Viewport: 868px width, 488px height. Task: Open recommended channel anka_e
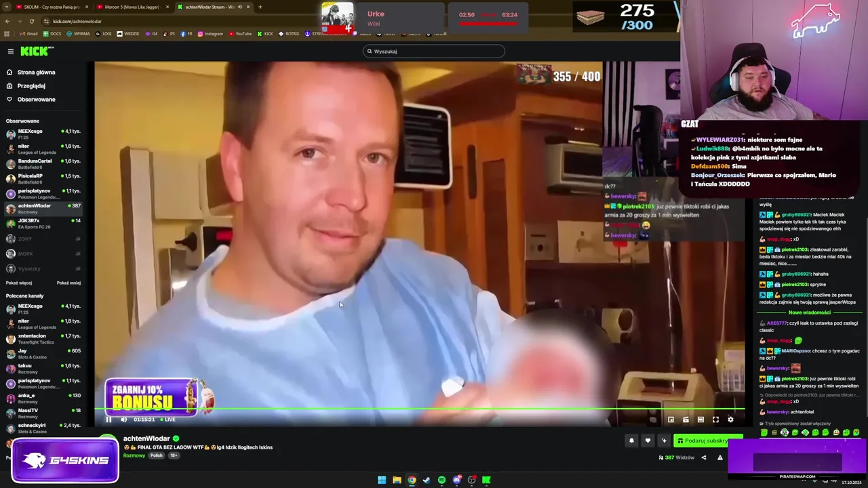(x=43, y=398)
